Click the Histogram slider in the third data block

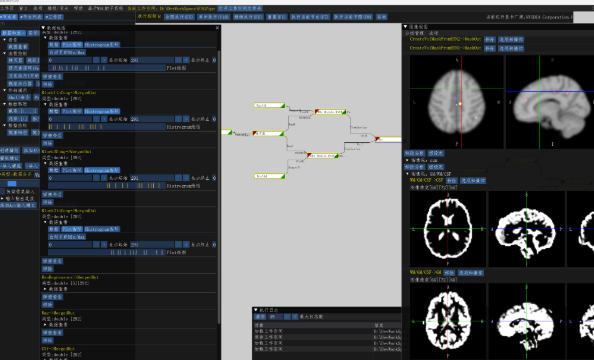point(107,186)
